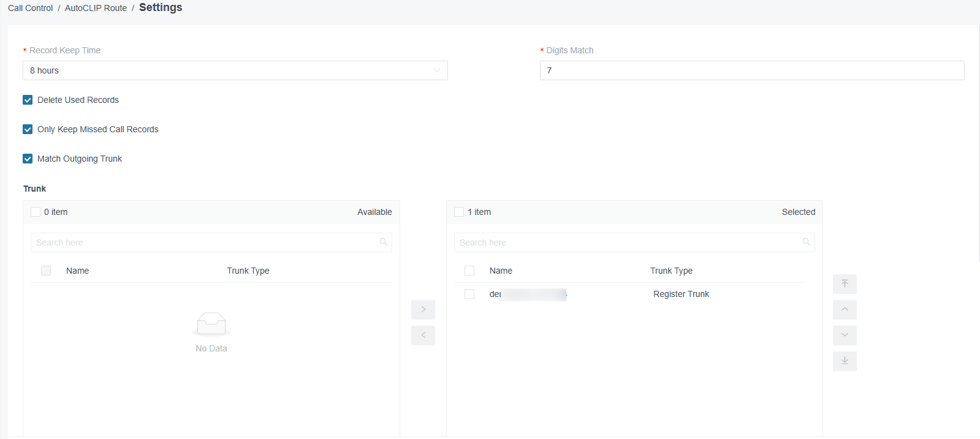Open AutoCLIP Route breadcrumb link
The image size is (980, 439).
[96, 8]
